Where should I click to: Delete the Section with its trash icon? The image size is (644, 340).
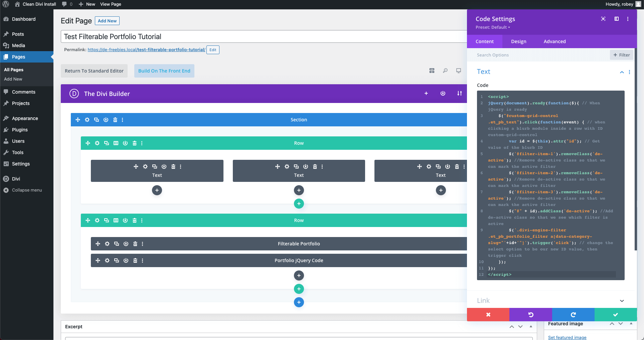115,120
